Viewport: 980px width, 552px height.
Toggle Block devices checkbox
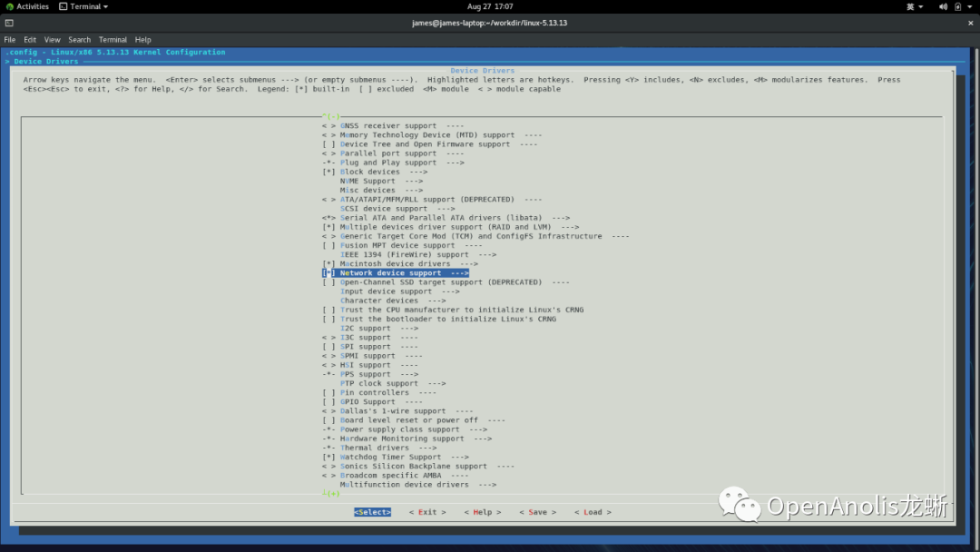[328, 172]
